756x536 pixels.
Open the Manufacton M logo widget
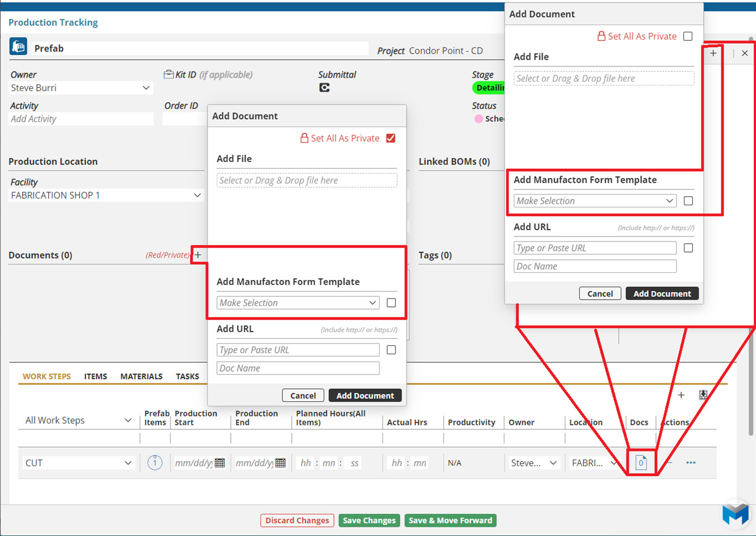(735, 514)
